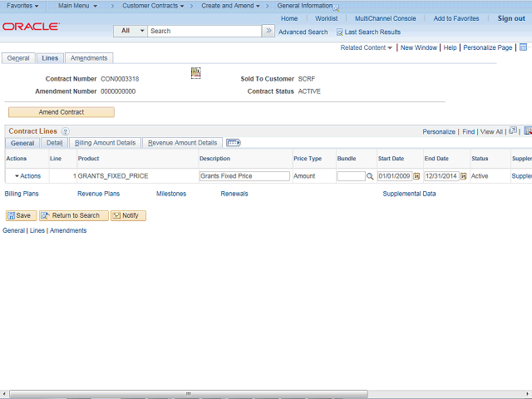532x399 pixels.
Task: Open Advanced Search
Action: (x=303, y=32)
